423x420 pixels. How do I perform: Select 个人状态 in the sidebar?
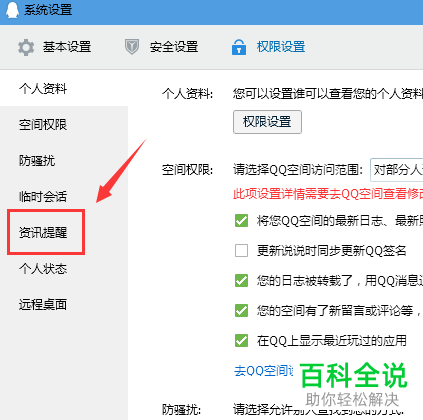point(43,269)
